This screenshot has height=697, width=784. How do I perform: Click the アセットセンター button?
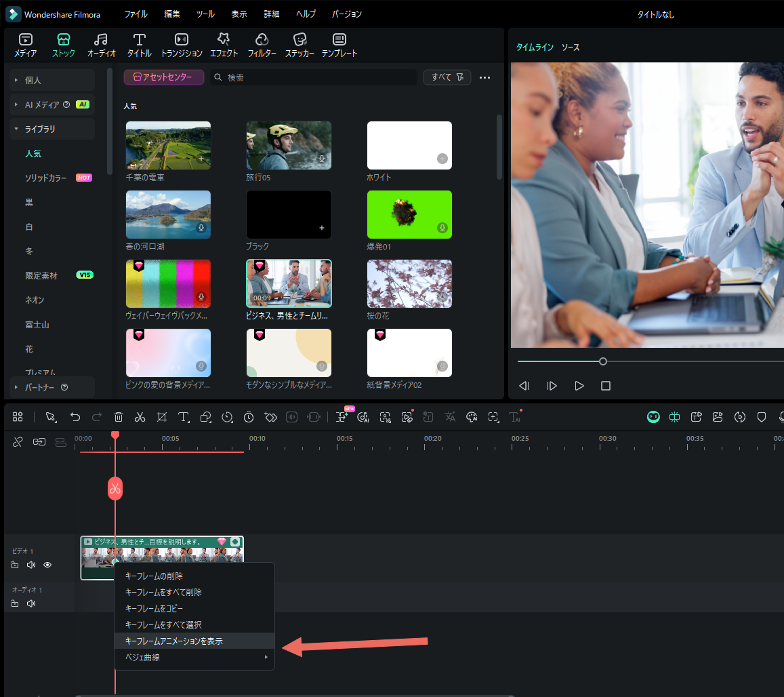coord(163,77)
